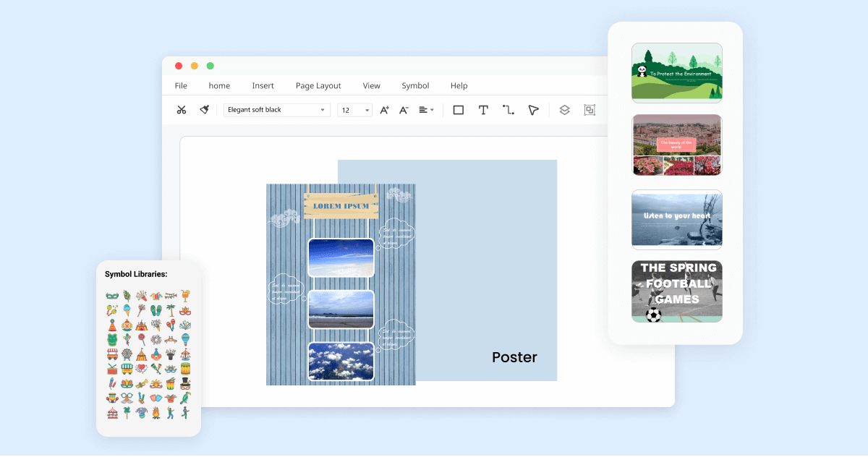868x457 pixels.
Task: Decrease font size with the A- icon
Action: pyautogui.click(x=404, y=110)
